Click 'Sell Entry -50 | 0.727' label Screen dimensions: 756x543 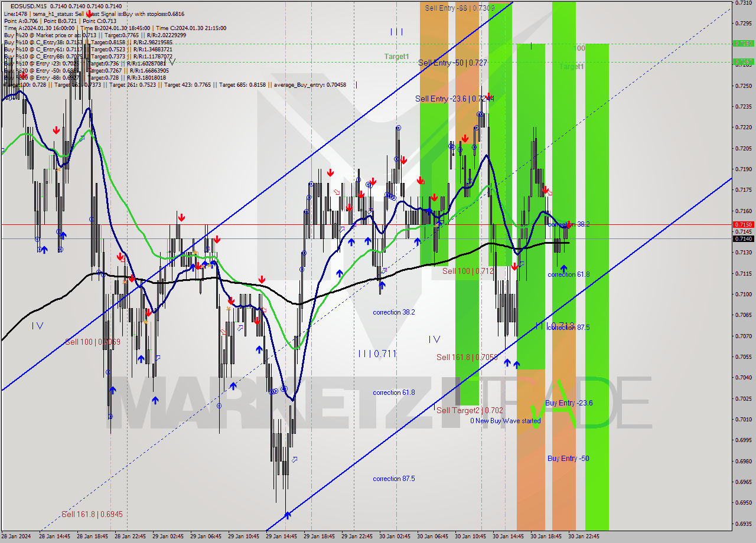point(452,63)
